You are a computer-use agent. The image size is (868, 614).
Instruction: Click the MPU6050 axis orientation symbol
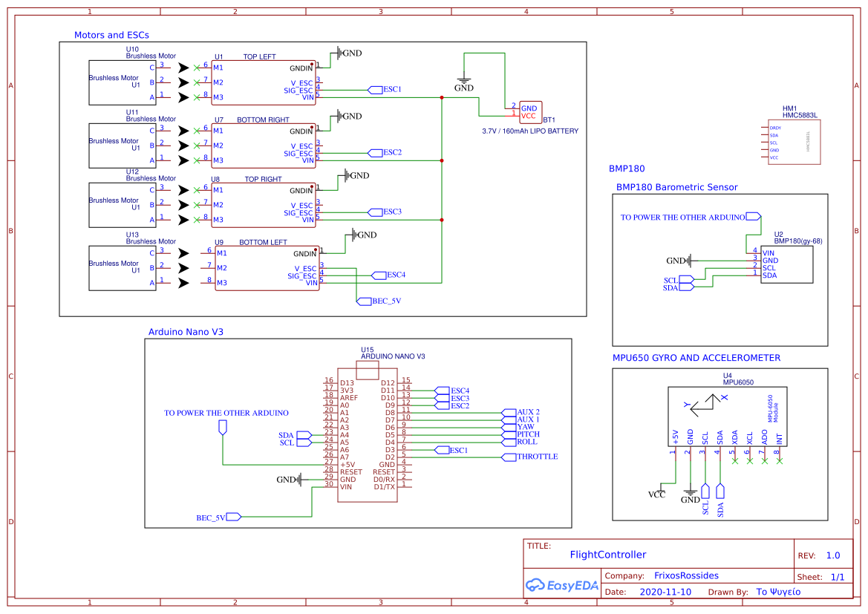(705, 403)
